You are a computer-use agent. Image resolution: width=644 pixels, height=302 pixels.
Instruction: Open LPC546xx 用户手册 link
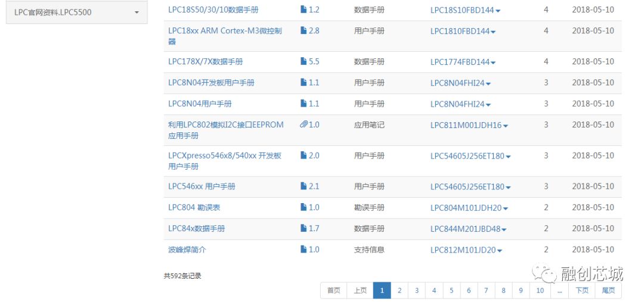tap(202, 186)
